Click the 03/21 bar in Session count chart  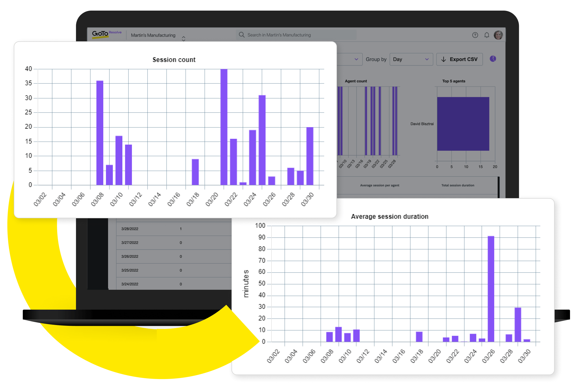click(224, 127)
